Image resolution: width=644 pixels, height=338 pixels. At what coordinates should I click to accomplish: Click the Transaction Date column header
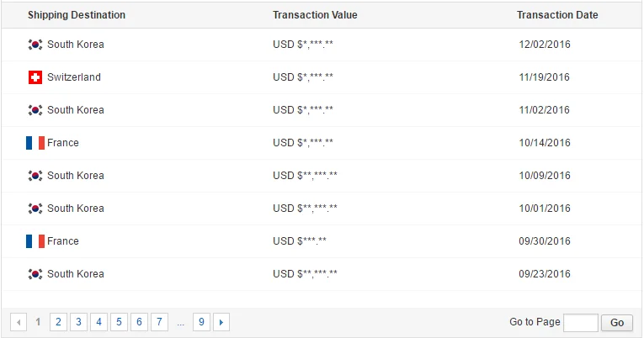click(x=557, y=15)
